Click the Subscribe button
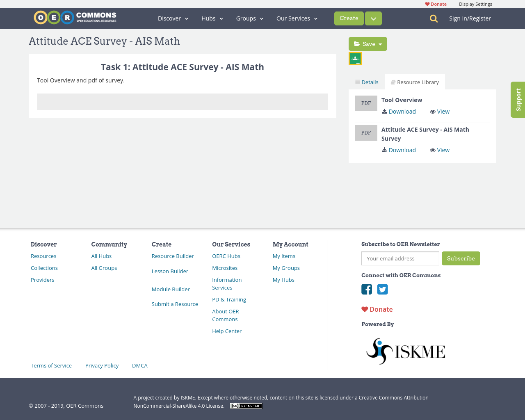525x420 pixels. pyautogui.click(x=461, y=258)
